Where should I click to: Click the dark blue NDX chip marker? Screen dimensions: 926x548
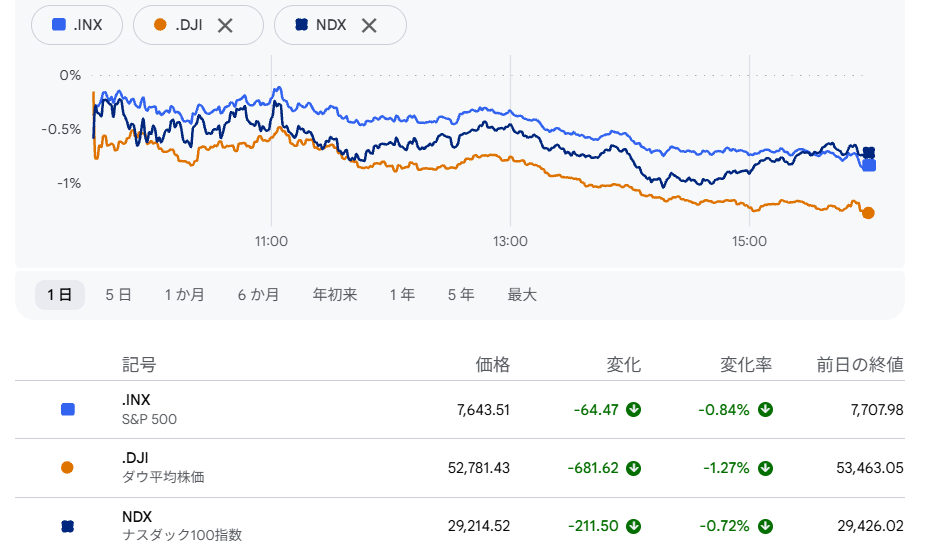pyautogui.click(x=301, y=25)
